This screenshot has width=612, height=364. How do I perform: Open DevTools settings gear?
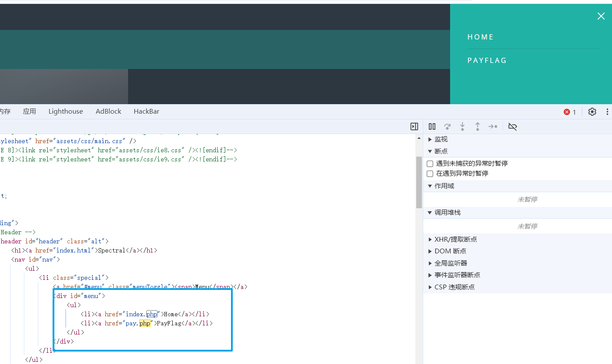click(592, 112)
